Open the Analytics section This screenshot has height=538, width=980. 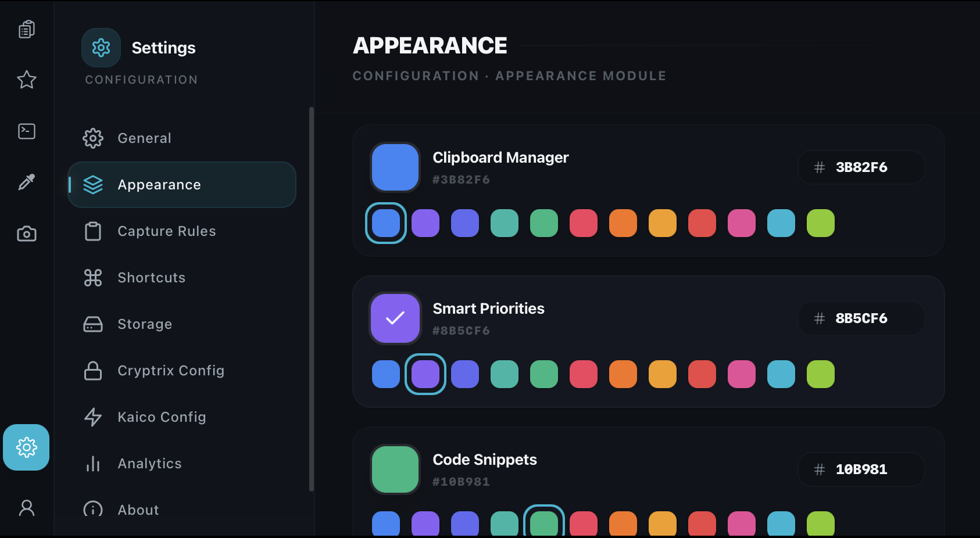tap(182, 464)
